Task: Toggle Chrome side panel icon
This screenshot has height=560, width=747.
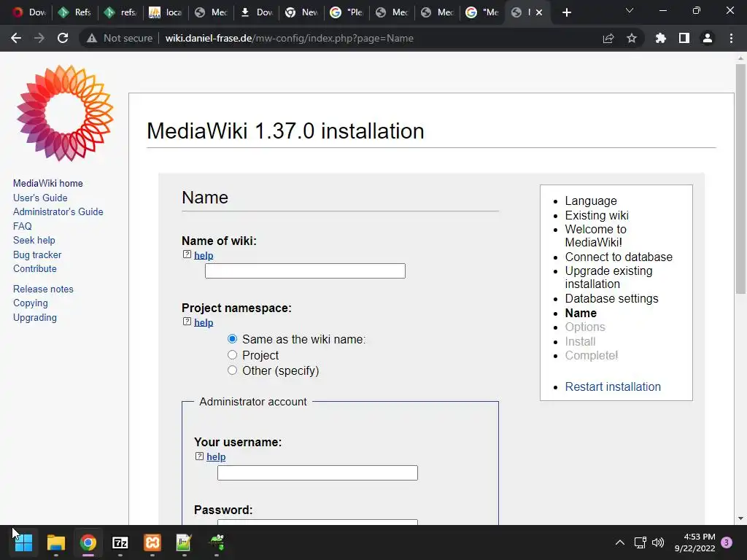Action: pyautogui.click(x=684, y=38)
